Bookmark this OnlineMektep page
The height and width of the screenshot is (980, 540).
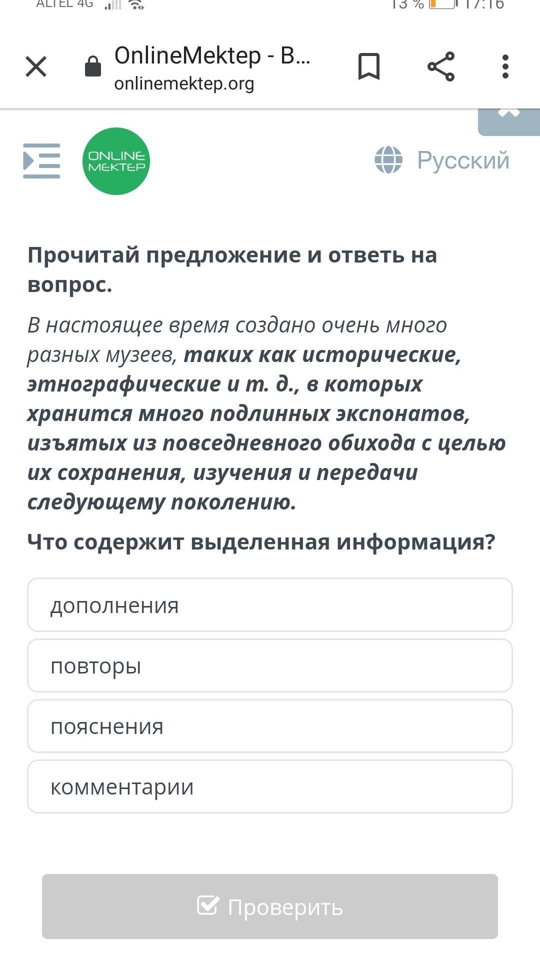click(x=369, y=66)
